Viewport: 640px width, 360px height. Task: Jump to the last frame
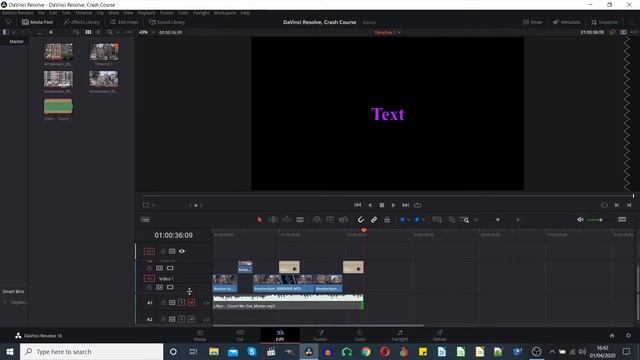pos(405,205)
